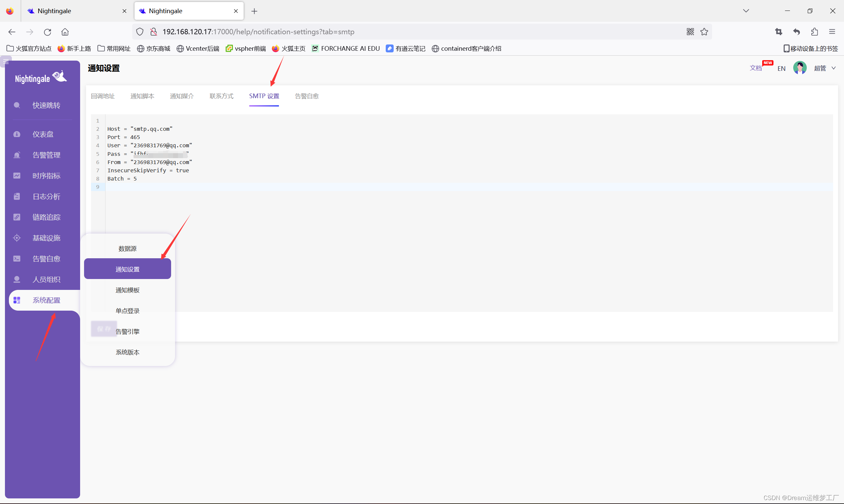Open the Firefox list-all-tabs chevron
Image resolution: width=844 pixels, height=504 pixels.
pyautogui.click(x=746, y=11)
